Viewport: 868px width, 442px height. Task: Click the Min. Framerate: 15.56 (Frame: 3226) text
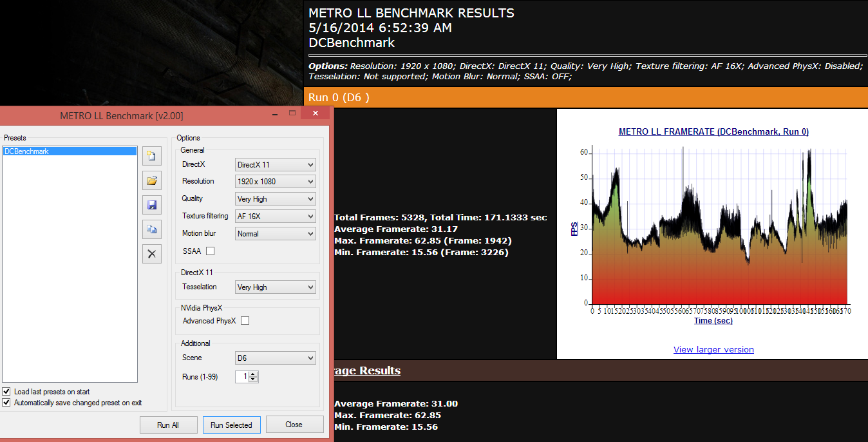(x=421, y=252)
